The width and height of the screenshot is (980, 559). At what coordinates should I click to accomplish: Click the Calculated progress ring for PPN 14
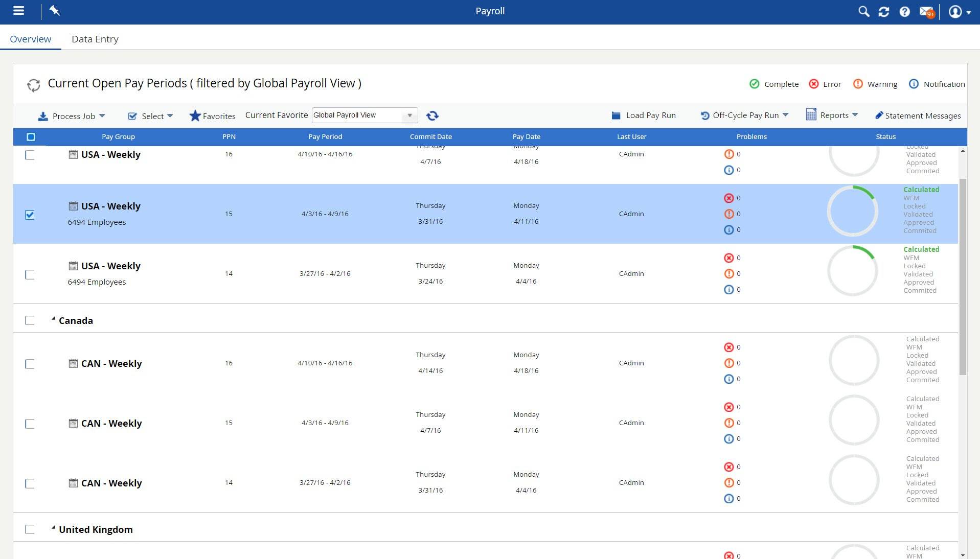853,270
